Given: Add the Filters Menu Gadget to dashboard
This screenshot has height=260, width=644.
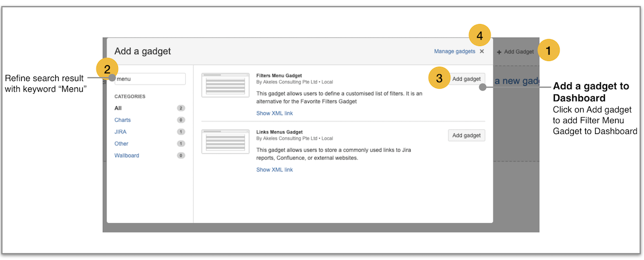Looking at the screenshot, I should (x=466, y=79).
